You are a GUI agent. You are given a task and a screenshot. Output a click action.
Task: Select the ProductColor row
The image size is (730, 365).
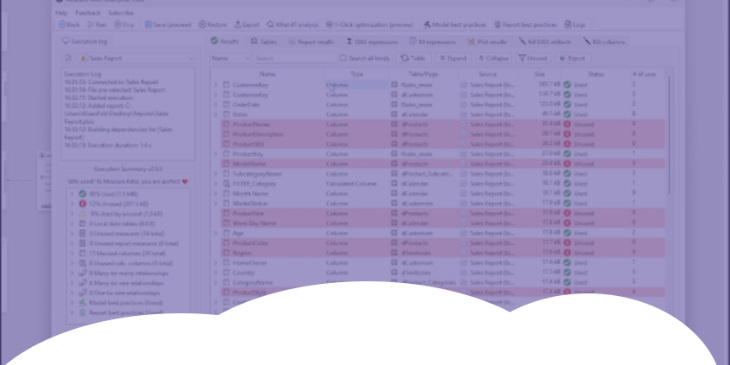coord(443,243)
